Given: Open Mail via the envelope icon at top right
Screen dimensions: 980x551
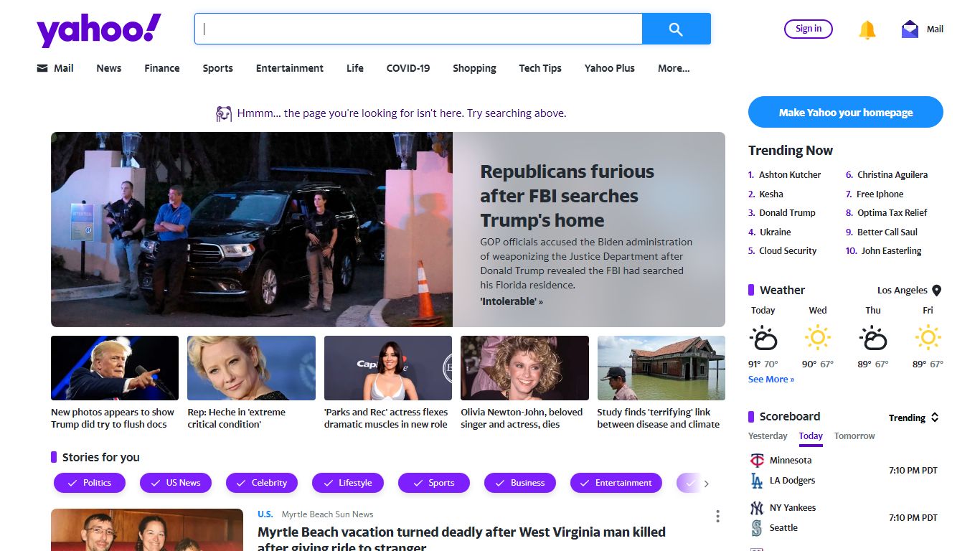Looking at the screenshot, I should [x=910, y=29].
